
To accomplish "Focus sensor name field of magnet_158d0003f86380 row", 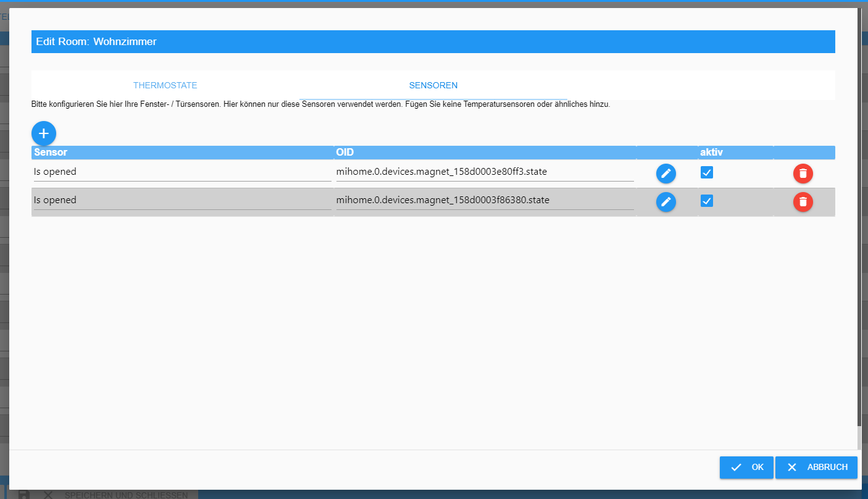I will [182, 200].
